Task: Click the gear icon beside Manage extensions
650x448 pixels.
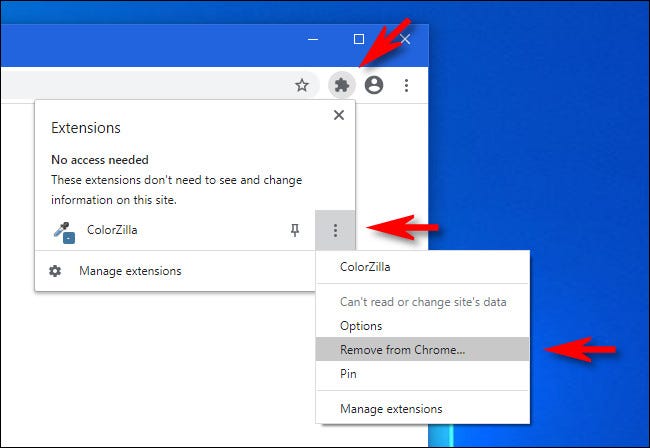Action: pyautogui.click(x=55, y=271)
